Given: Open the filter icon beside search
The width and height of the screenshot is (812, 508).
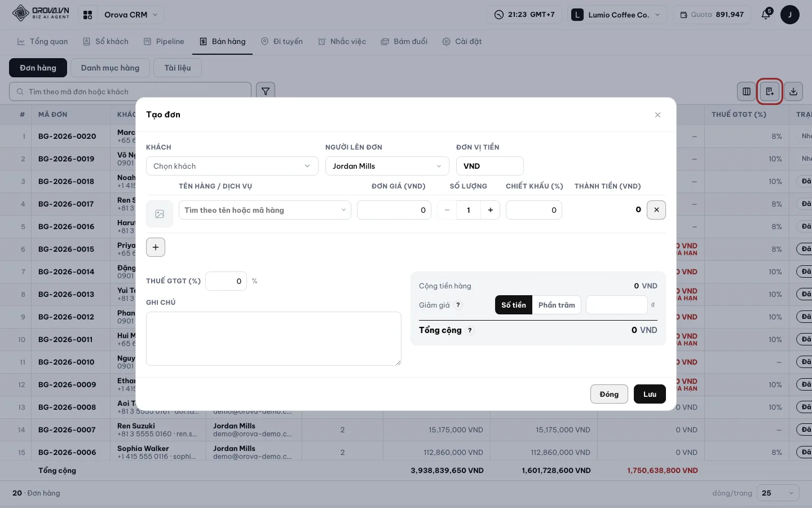Looking at the screenshot, I should [x=266, y=91].
